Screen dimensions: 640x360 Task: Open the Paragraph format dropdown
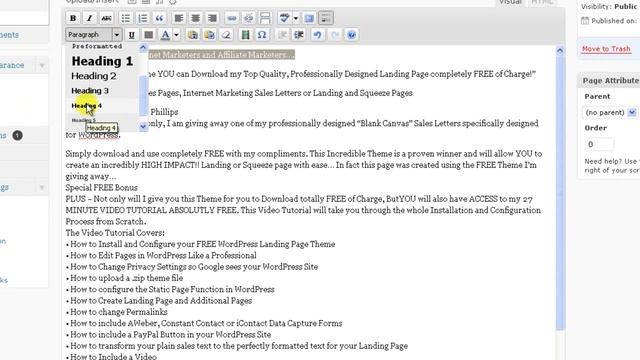click(x=93, y=35)
